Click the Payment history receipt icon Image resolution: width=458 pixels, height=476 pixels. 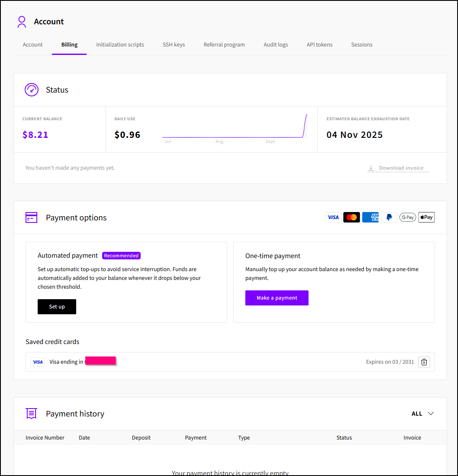[x=31, y=414]
